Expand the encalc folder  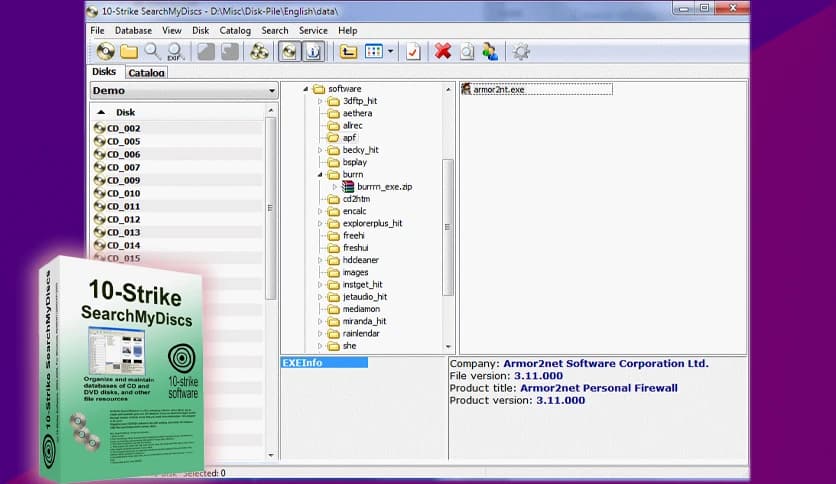click(x=320, y=211)
